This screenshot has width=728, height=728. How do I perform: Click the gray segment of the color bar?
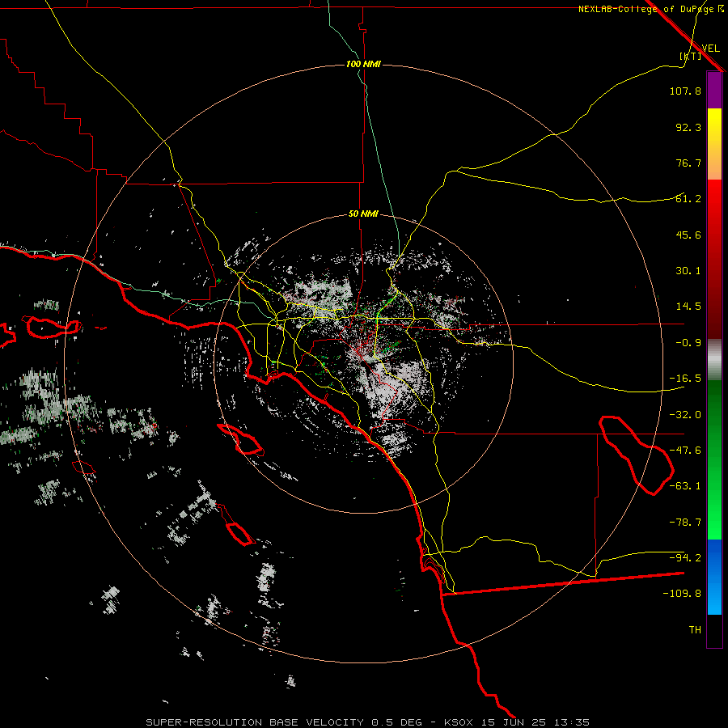click(714, 360)
